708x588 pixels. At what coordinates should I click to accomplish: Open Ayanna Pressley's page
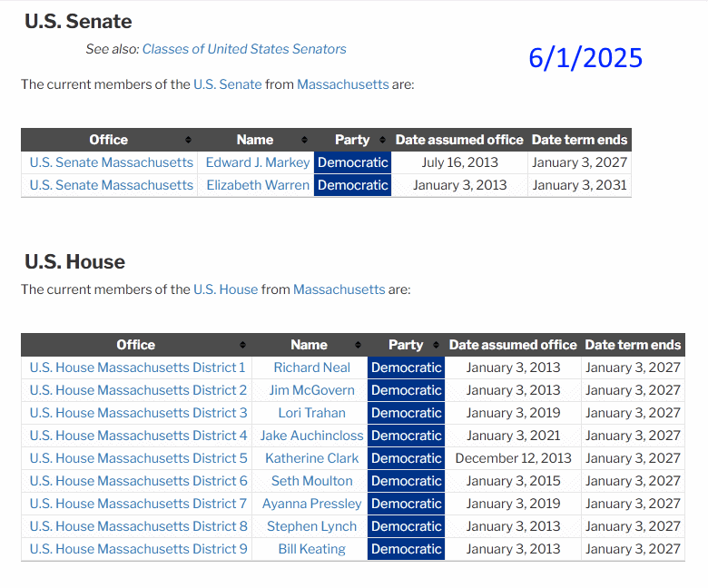pyautogui.click(x=312, y=504)
